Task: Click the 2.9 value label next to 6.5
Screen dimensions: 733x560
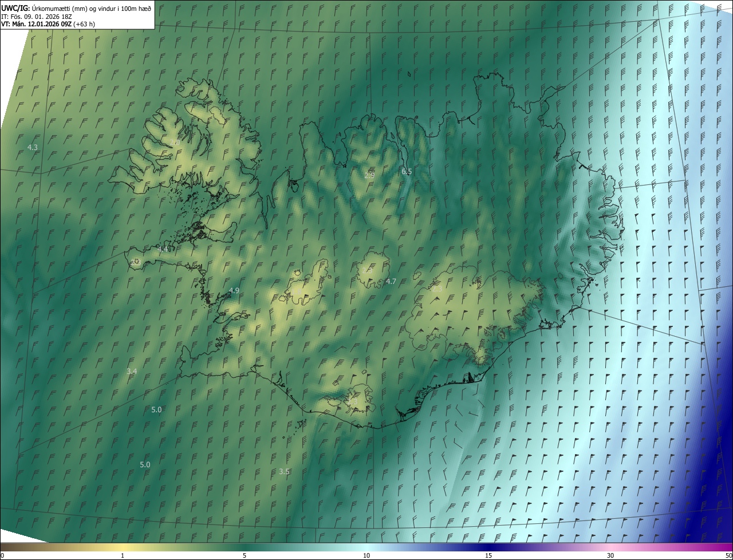Action: click(x=369, y=175)
